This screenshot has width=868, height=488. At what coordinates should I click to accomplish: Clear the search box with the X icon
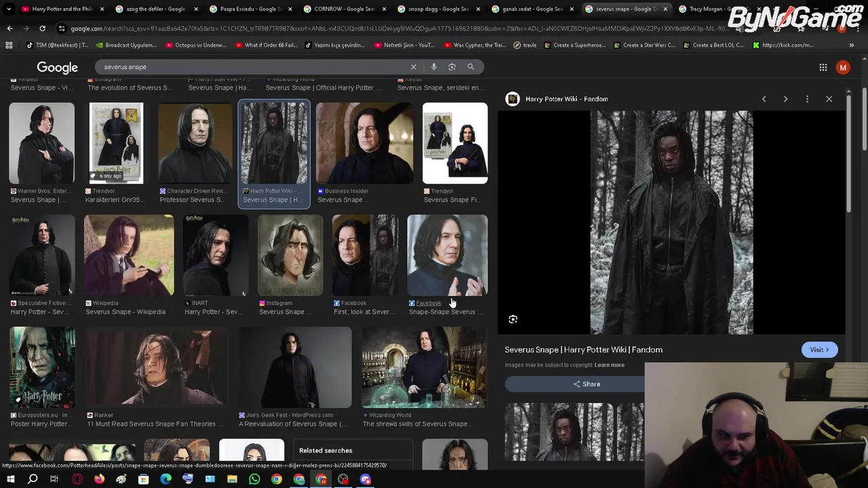click(413, 67)
